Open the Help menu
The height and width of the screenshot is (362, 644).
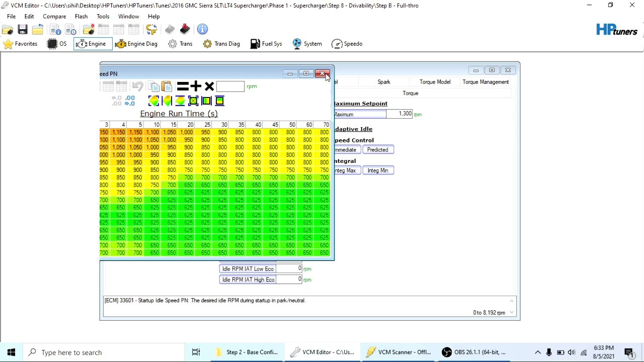[x=153, y=17]
